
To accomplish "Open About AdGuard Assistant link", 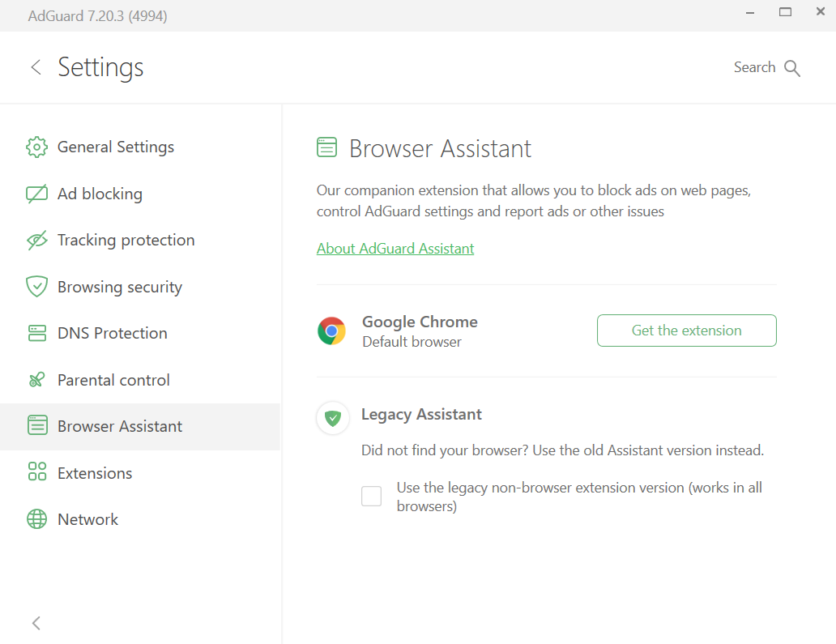I will point(395,249).
